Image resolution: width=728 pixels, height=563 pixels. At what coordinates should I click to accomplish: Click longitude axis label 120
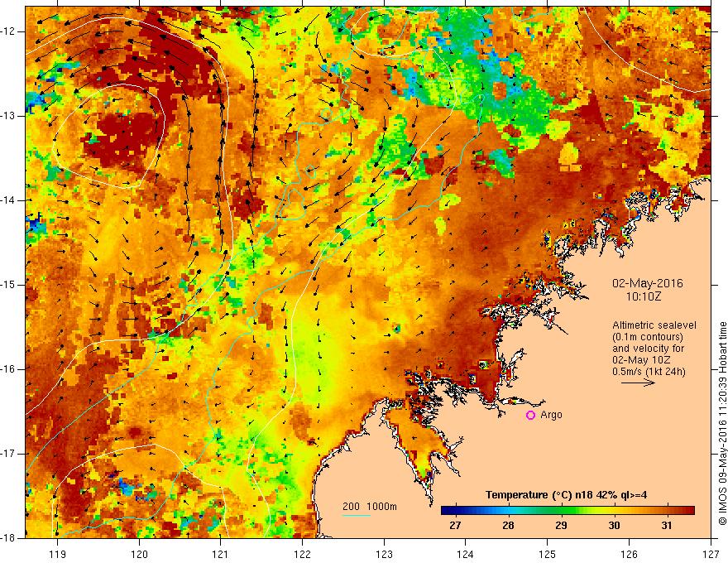139,554
